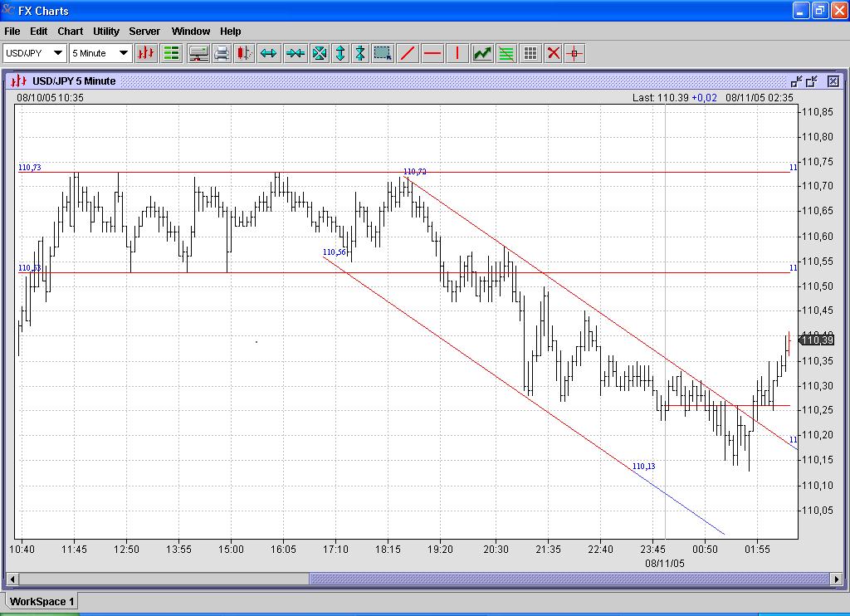Select the vertical line drawing tool

pos(457,53)
